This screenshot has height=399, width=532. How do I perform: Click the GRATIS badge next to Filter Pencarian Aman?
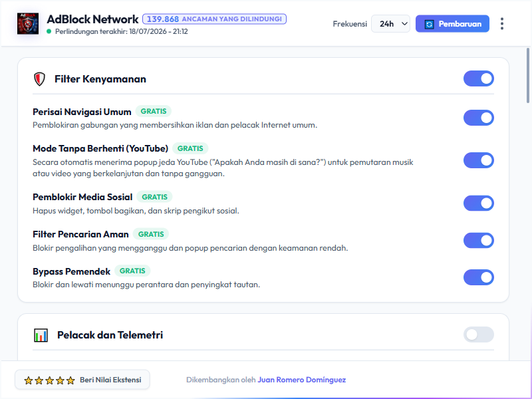click(x=151, y=234)
